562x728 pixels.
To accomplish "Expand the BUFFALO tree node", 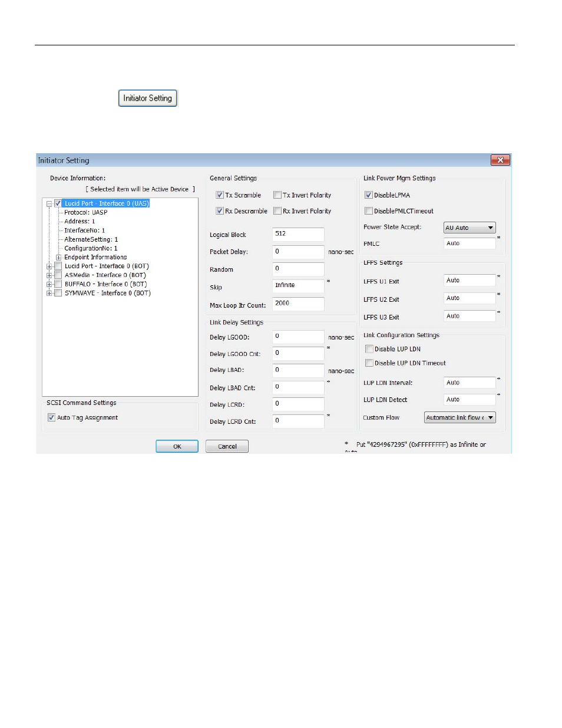I will click(49, 284).
